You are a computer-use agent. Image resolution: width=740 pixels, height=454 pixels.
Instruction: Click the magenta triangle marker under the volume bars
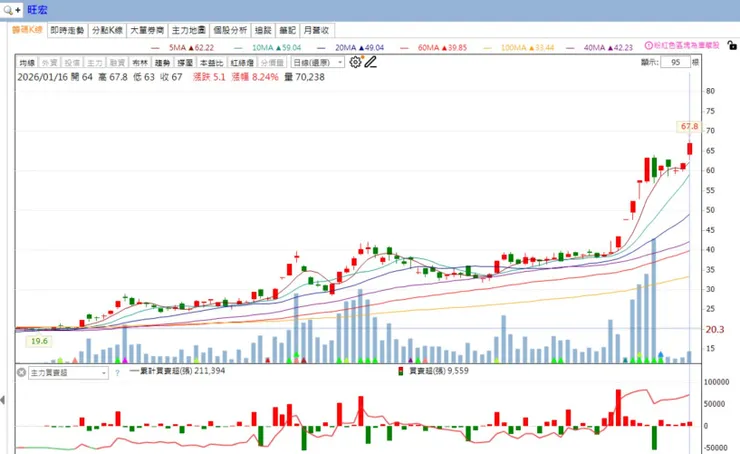[125, 360]
